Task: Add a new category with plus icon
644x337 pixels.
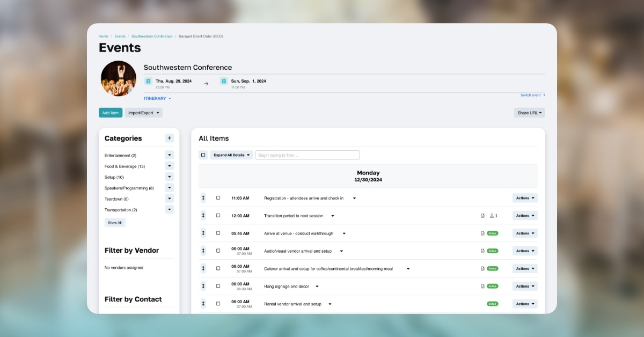Action: pos(170,138)
